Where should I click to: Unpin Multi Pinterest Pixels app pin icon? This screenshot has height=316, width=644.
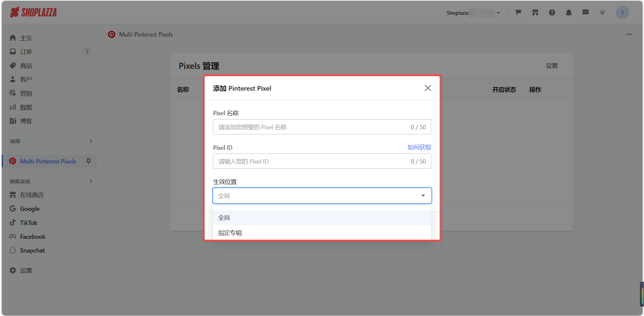click(89, 161)
